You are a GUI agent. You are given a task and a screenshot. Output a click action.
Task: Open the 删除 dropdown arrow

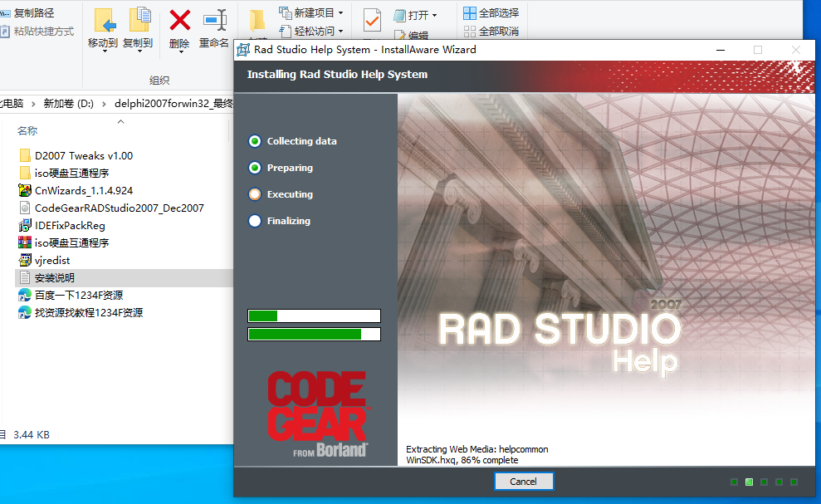pyautogui.click(x=180, y=51)
